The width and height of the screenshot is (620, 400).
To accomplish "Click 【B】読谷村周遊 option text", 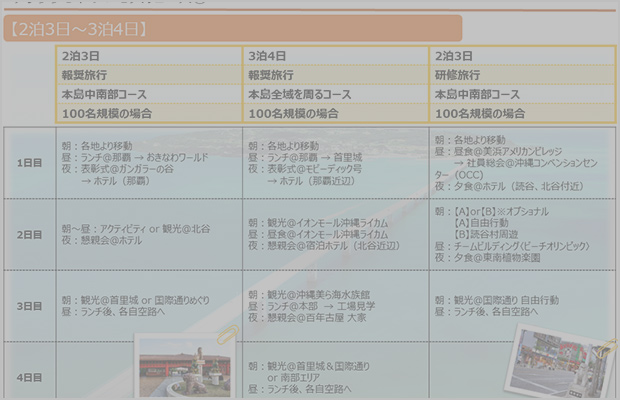I will pyautogui.click(x=486, y=234).
